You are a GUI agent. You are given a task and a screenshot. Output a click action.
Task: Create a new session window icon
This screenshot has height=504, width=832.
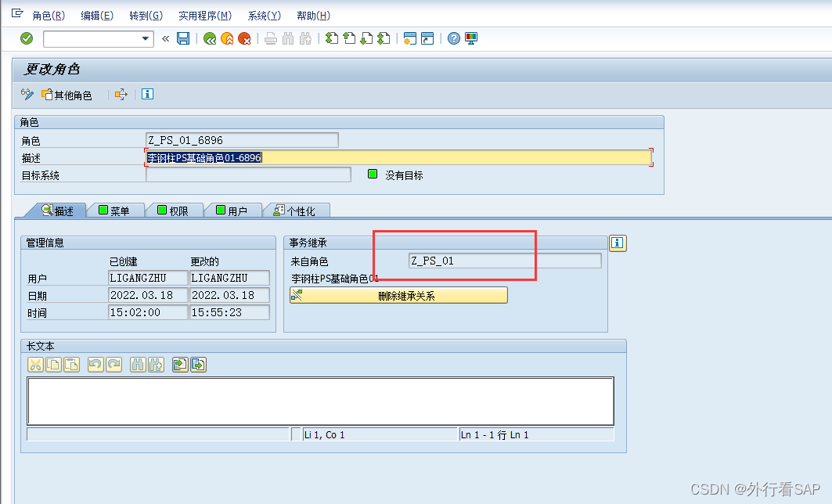(x=409, y=38)
